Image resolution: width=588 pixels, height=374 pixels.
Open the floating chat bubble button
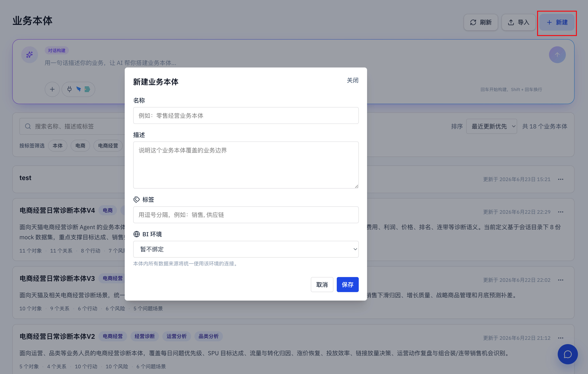(x=568, y=354)
